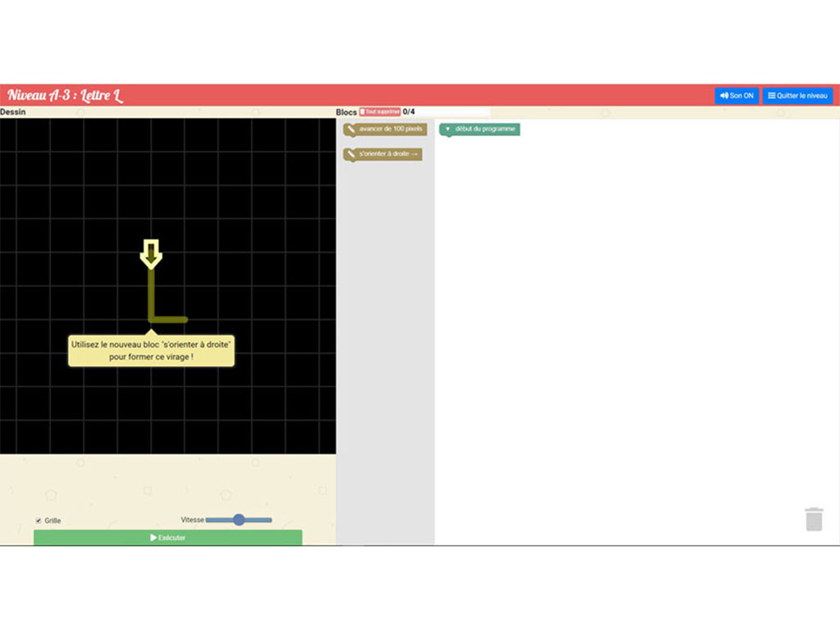Select the "début du programme" block
Image resolution: width=840 pixels, height=630 pixels.
coord(485,130)
